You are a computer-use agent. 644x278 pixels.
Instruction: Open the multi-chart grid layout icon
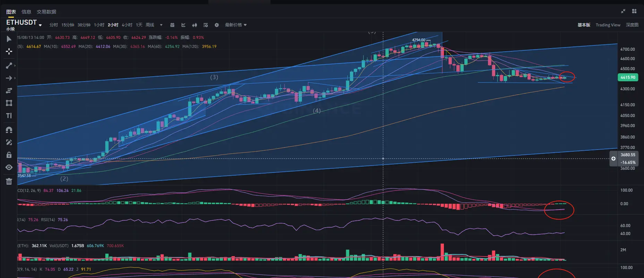pos(634,11)
